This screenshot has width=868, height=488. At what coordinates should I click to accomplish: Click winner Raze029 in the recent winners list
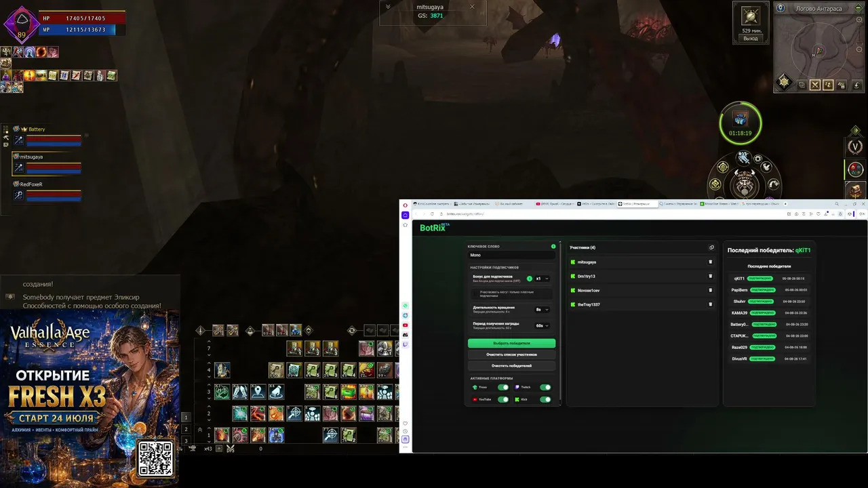pyautogui.click(x=739, y=347)
